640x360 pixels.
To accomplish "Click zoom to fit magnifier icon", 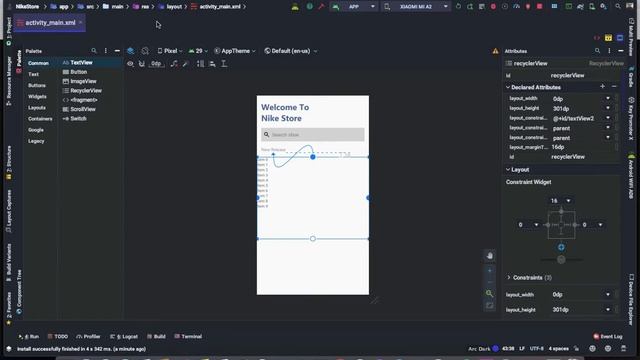I will click(x=489, y=293).
